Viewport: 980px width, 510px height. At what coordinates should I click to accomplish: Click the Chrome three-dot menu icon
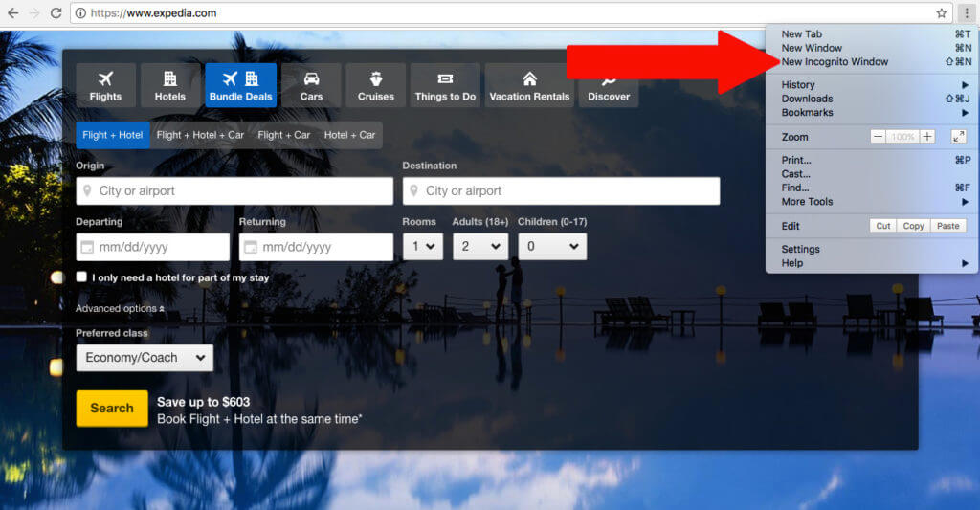pyautogui.click(x=967, y=13)
